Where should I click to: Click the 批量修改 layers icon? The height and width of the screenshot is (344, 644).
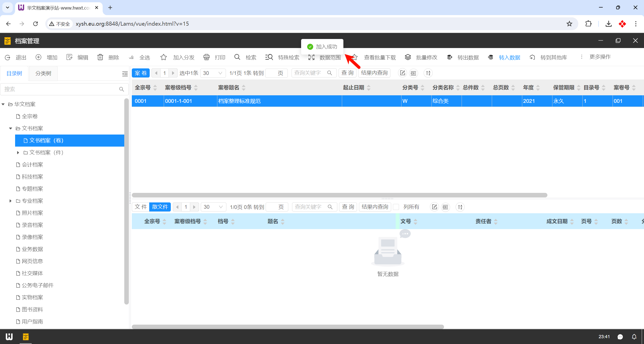(408, 57)
